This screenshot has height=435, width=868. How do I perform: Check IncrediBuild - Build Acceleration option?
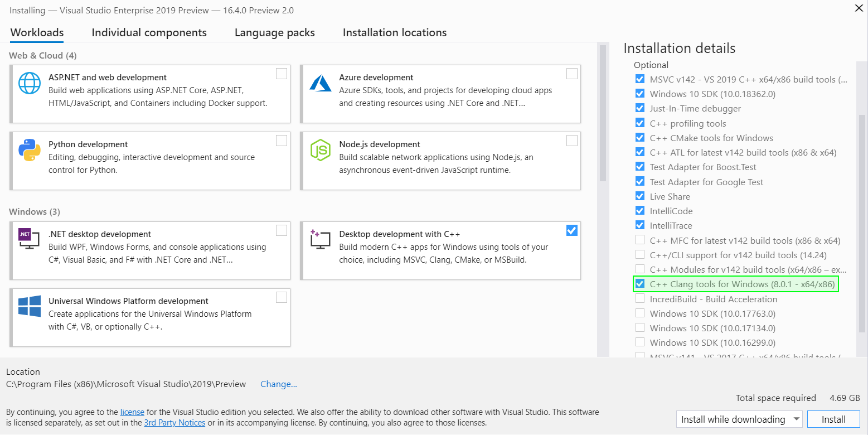coord(640,299)
